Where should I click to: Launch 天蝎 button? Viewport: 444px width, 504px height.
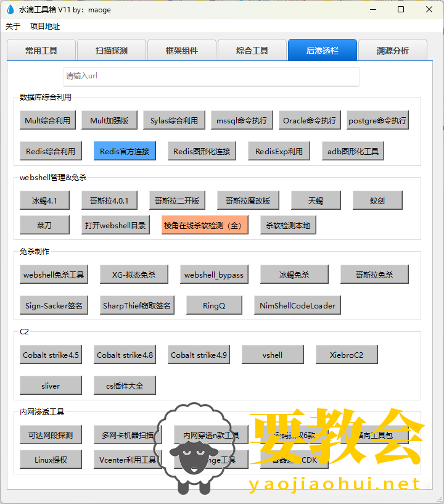[316, 200]
